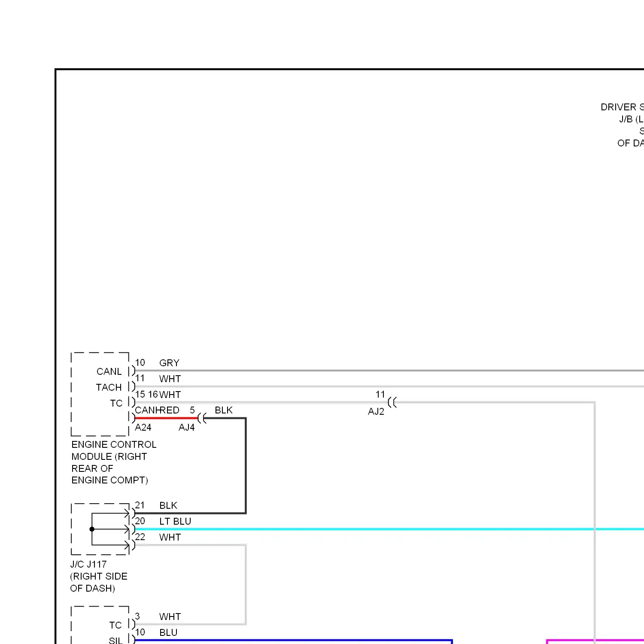Click the A24 connector label
The height and width of the screenshot is (644, 644).
pyautogui.click(x=143, y=427)
